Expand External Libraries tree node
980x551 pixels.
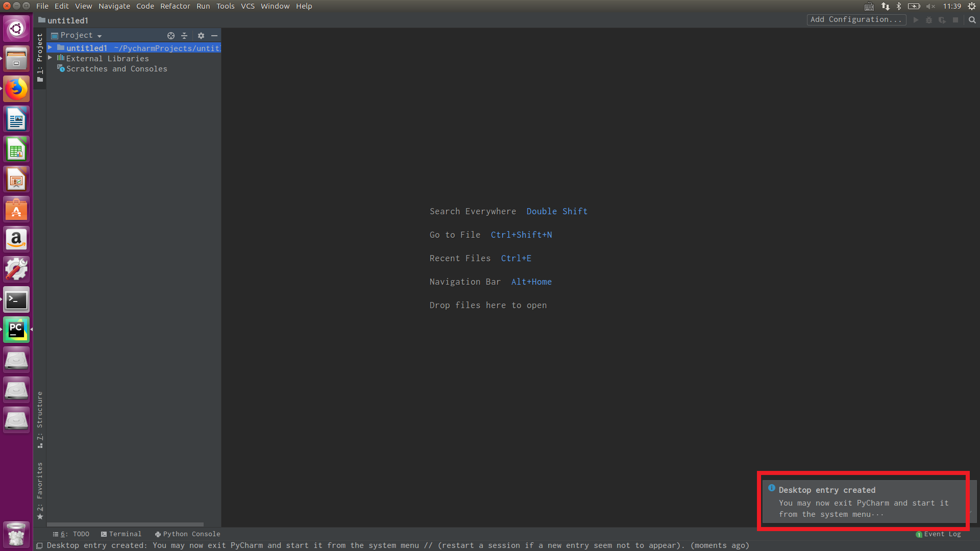click(x=50, y=58)
